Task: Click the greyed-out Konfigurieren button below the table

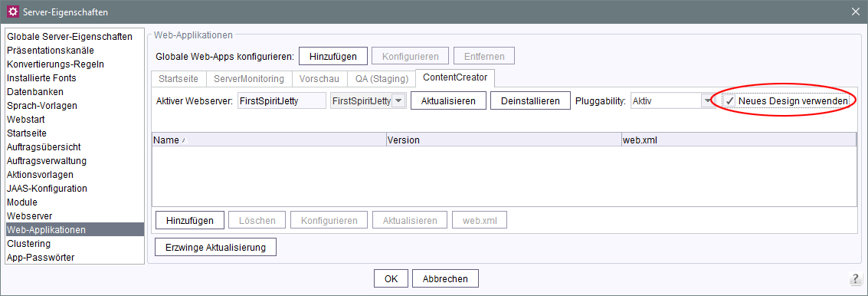Action: [x=329, y=220]
